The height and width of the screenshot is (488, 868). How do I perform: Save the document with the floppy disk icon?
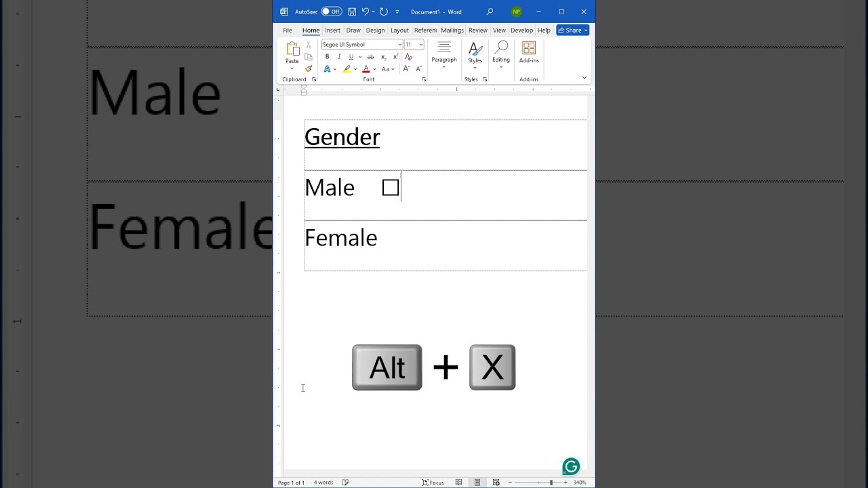click(352, 12)
